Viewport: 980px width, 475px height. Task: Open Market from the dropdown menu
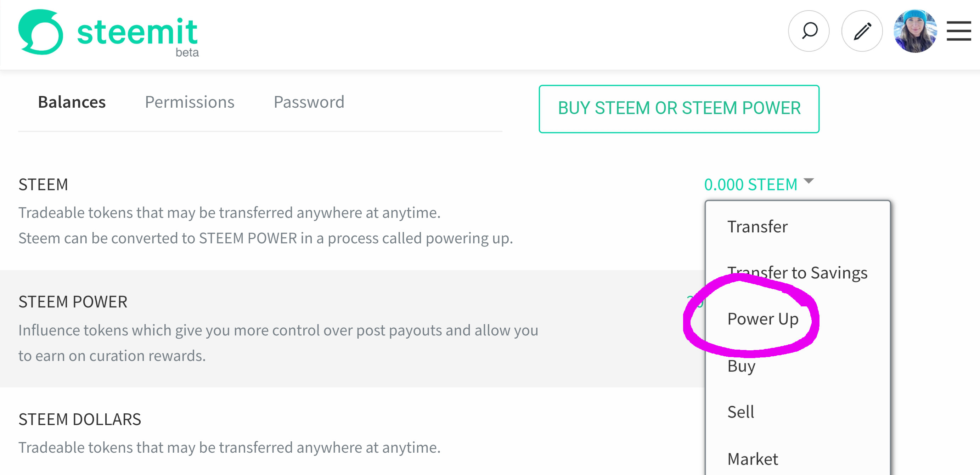pos(753,459)
